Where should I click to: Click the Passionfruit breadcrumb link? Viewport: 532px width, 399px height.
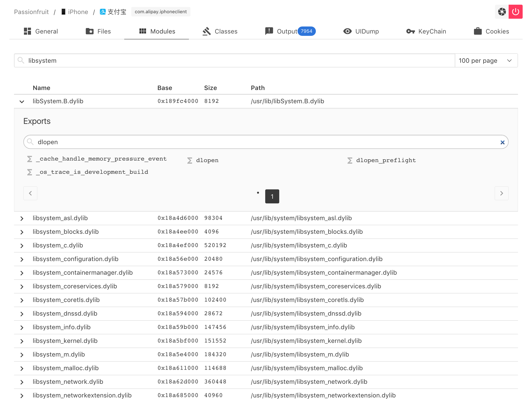pos(31,12)
